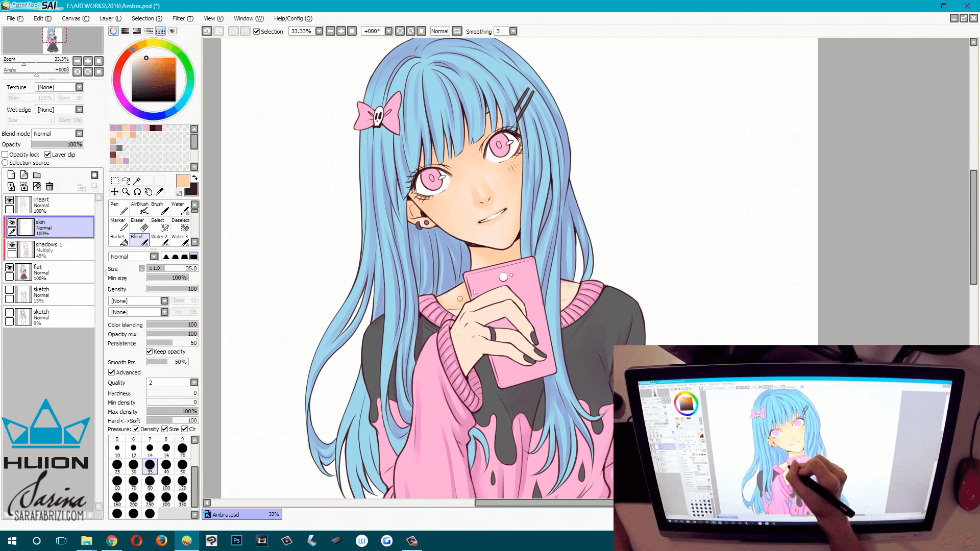Pick the Eyedropper color picker tool
The width and height of the screenshot is (980, 551).
click(x=160, y=192)
